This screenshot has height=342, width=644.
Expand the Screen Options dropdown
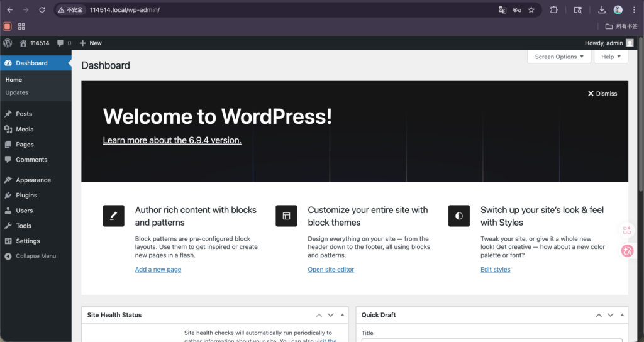click(x=559, y=57)
